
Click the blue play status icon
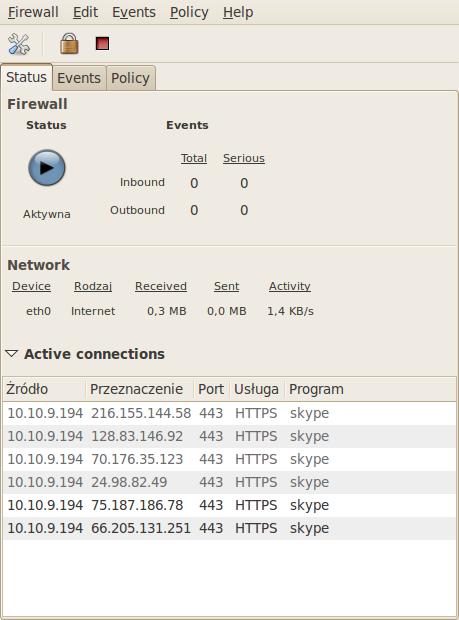coord(47,167)
